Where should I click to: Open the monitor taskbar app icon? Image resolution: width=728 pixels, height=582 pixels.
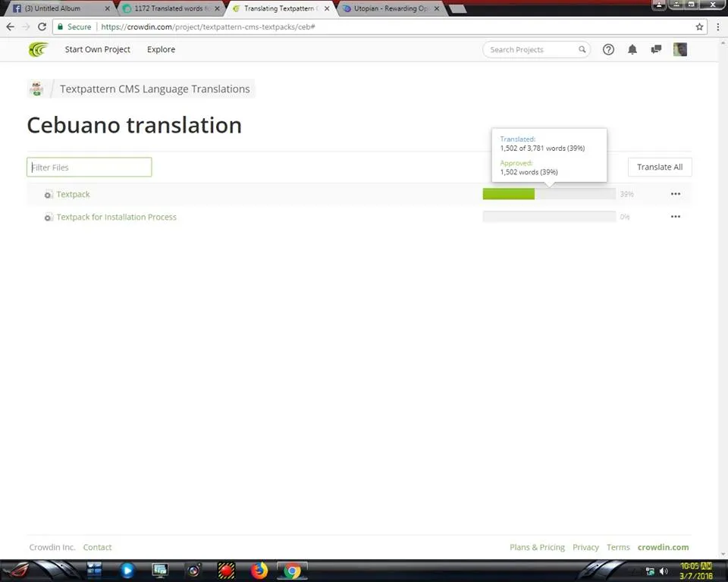click(160, 571)
